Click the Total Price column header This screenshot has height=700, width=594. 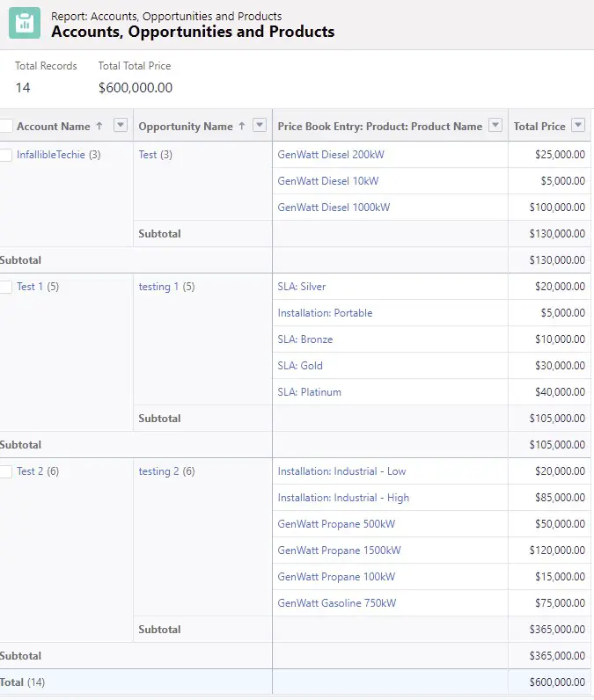point(539,127)
